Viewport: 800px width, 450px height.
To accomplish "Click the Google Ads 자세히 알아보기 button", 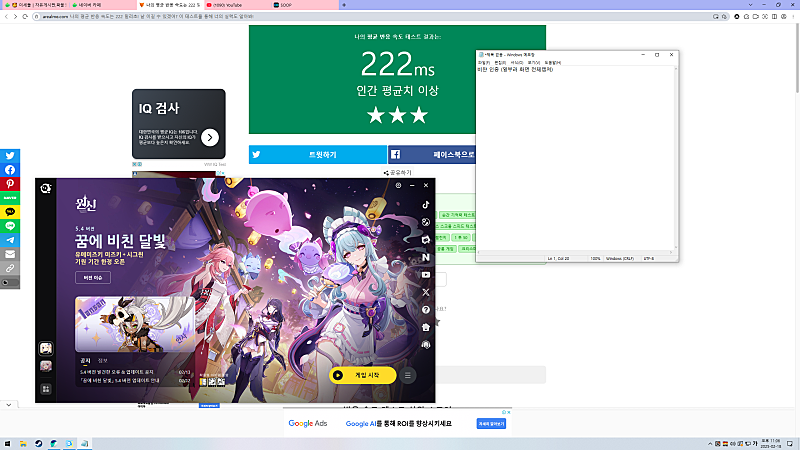I will 491,423.
